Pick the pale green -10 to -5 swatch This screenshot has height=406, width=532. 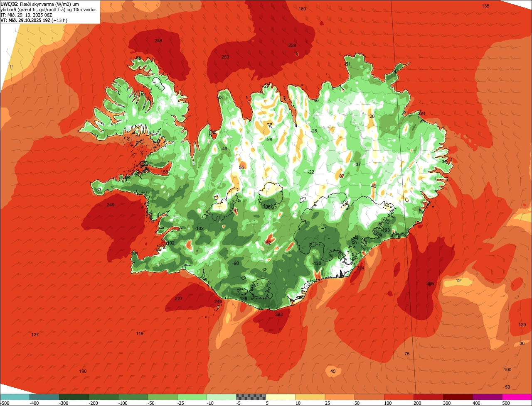coord(222,397)
